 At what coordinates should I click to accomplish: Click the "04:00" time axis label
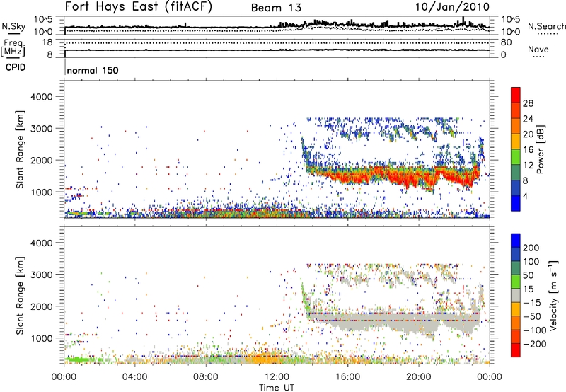point(135,377)
